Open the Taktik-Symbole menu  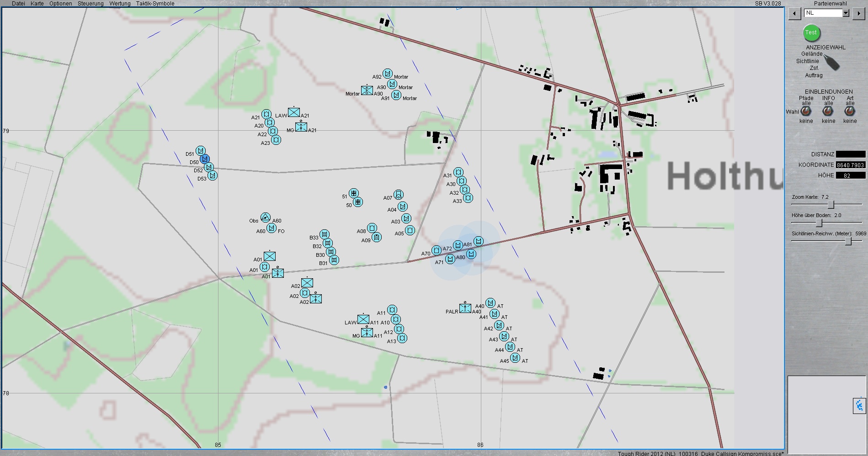[155, 4]
